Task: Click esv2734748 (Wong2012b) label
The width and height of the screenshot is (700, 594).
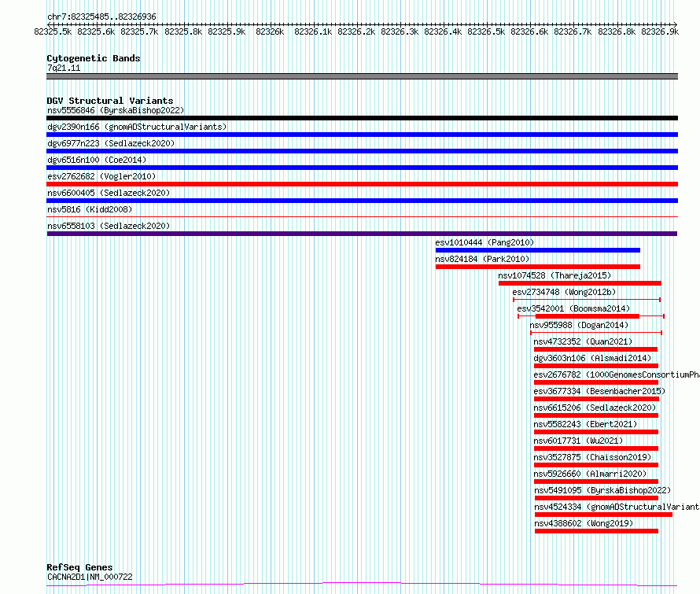Action: [x=564, y=292]
